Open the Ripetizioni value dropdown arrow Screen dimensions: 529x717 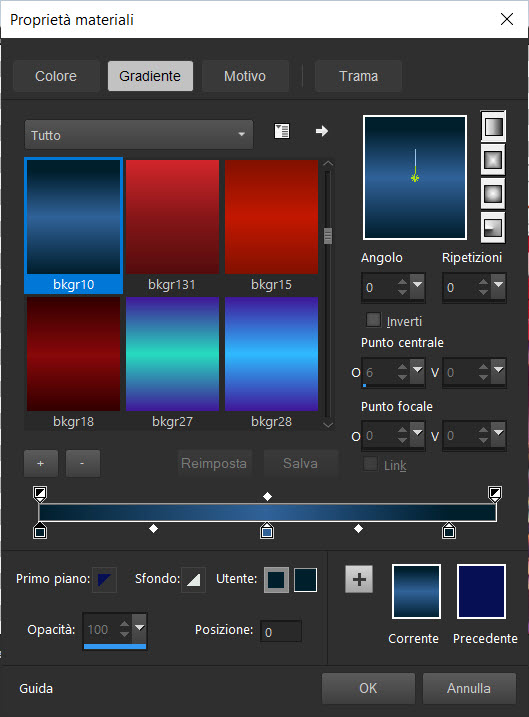coord(498,286)
